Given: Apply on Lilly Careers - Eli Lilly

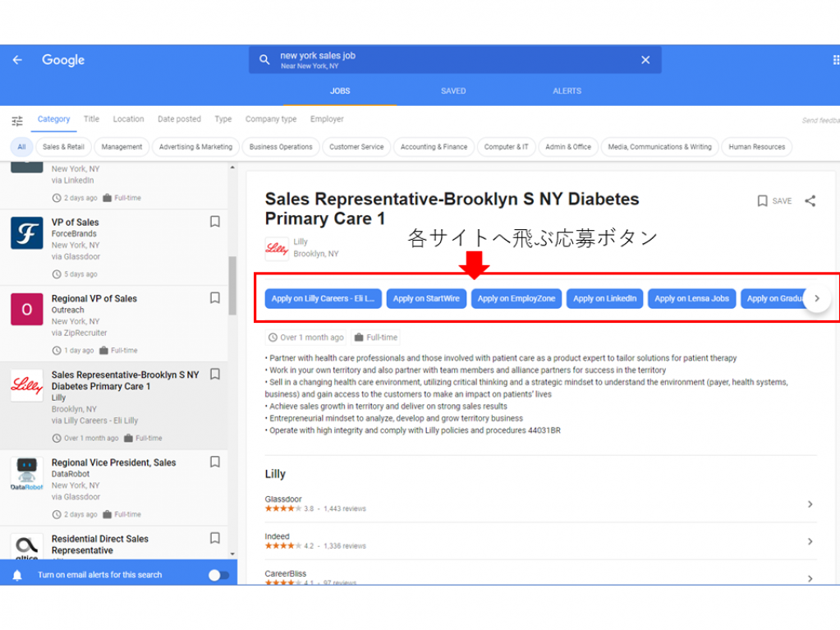Looking at the screenshot, I should pos(323,298).
